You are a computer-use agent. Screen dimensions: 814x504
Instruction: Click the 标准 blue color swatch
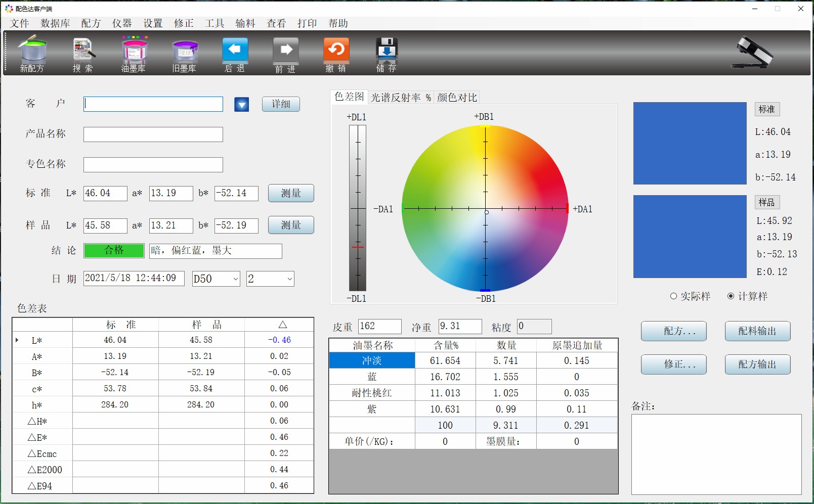point(690,143)
